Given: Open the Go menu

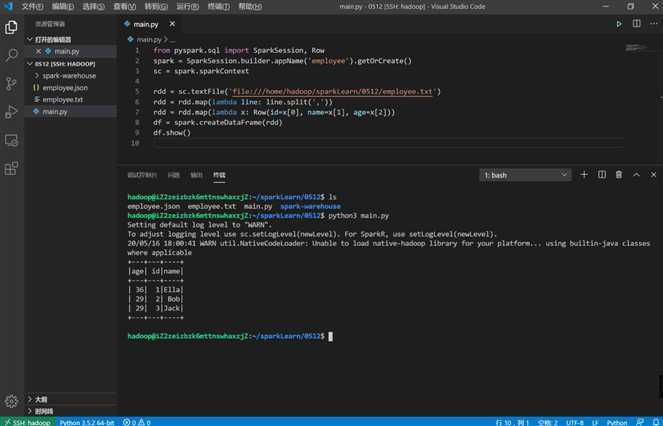Looking at the screenshot, I should [x=156, y=6].
